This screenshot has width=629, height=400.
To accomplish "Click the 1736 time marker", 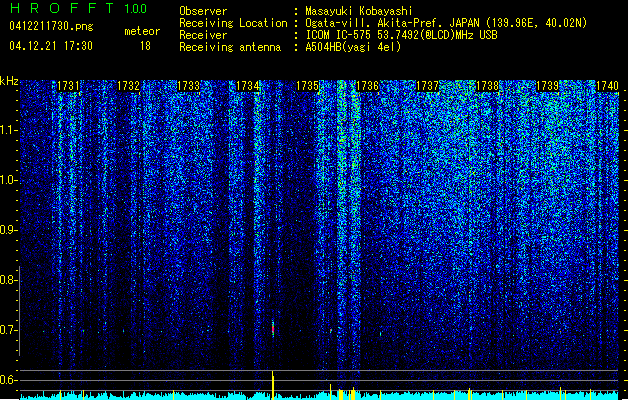I will pyautogui.click(x=367, y=86).
